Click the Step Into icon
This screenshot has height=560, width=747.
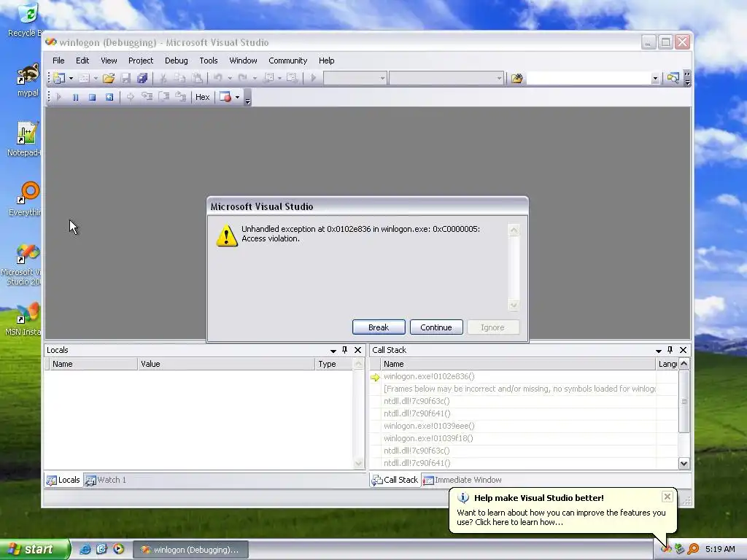147,97
